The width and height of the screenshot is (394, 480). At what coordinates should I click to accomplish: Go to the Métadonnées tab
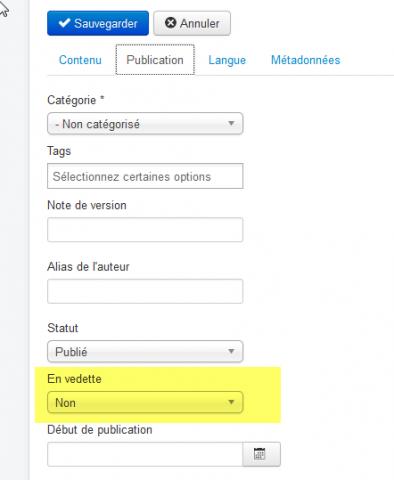click(x=305, y=60)
